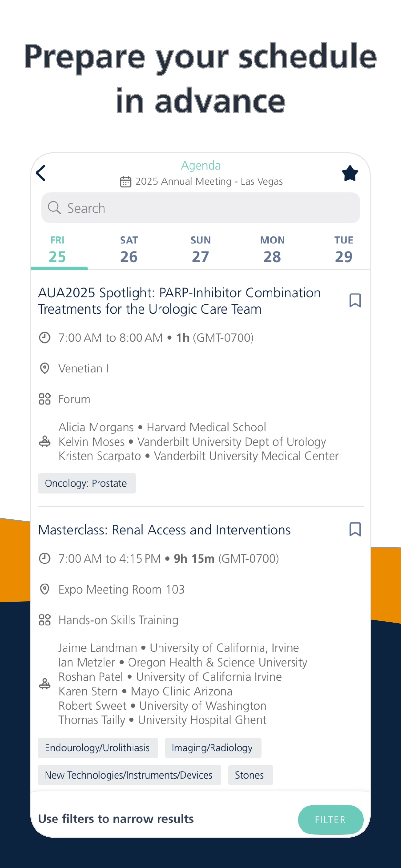Click the category grid icon beside Forum

point(45,399)
